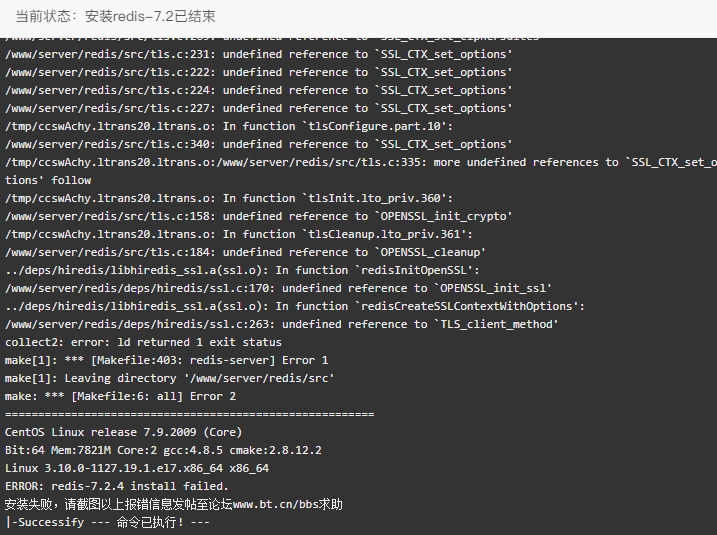The image size is (717, 535).
Task: Click the CentOS Linux release 7.9.2009 line
Action: (x=123, y=432)
